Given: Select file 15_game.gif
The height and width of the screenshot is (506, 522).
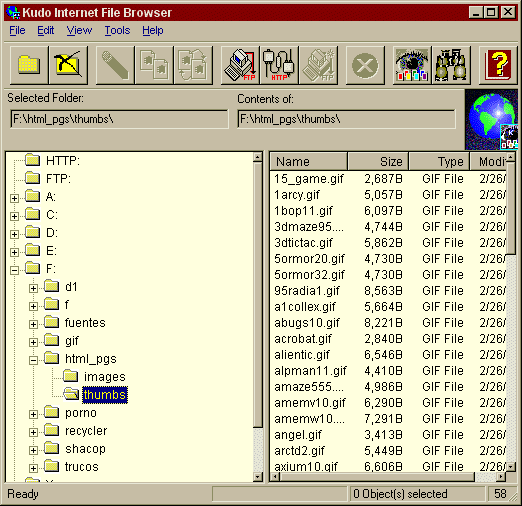Looking at the screenshot, I should [309, 179].
